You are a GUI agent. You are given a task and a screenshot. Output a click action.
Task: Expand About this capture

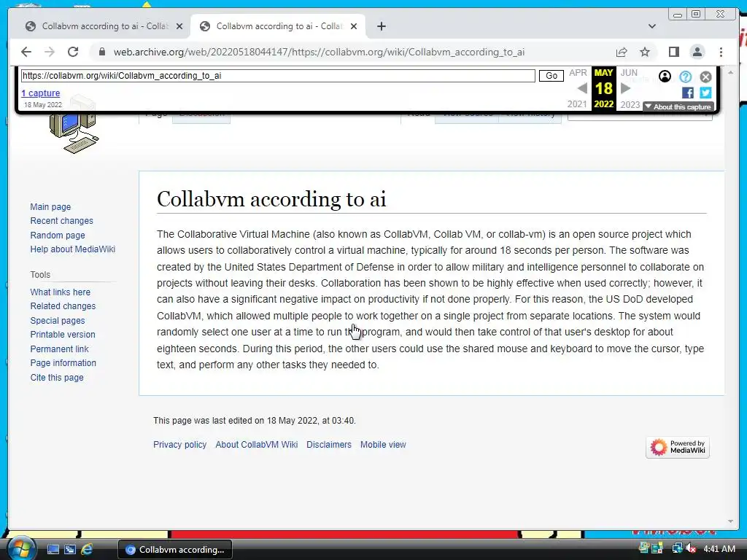tap(678, 106)
